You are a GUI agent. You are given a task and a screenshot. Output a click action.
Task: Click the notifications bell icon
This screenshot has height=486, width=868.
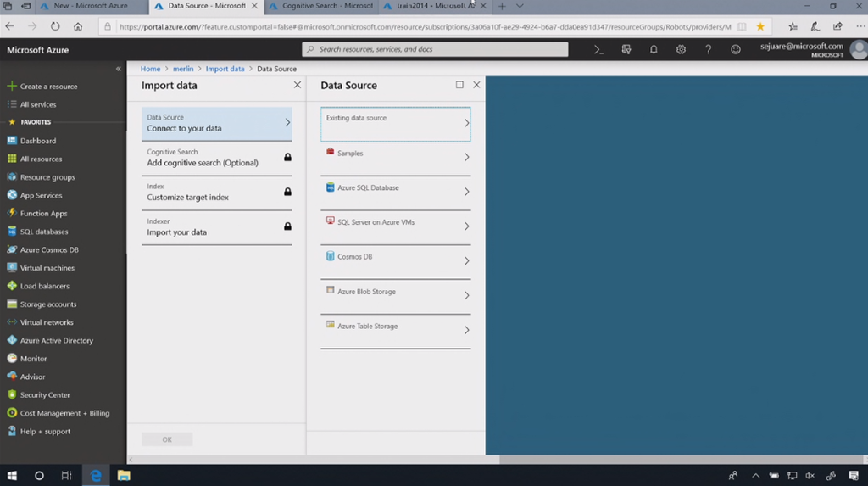654,50
